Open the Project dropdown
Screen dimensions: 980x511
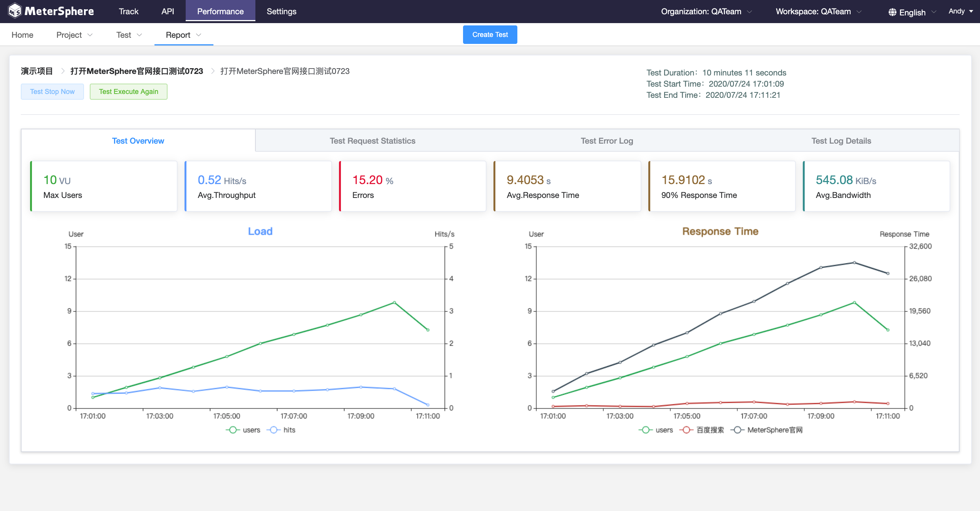(74, 34)
